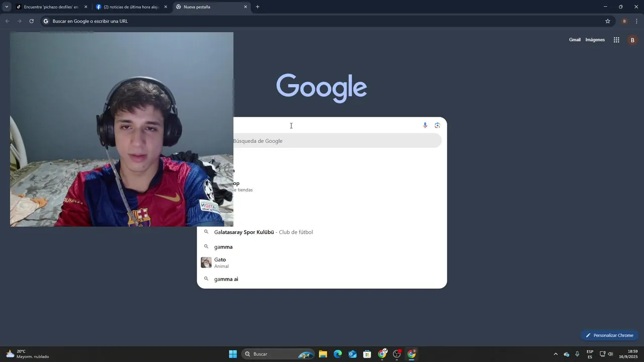The width and height of the screenshot is (644, 362).
Task: Click the Google logo
Action: point(322,87)
